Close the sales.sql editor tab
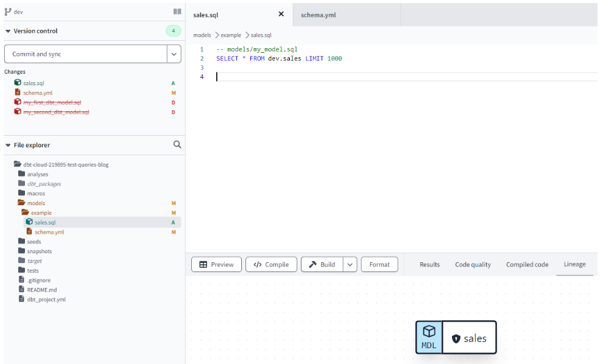600x364 pixels. (x=281, y=13)
